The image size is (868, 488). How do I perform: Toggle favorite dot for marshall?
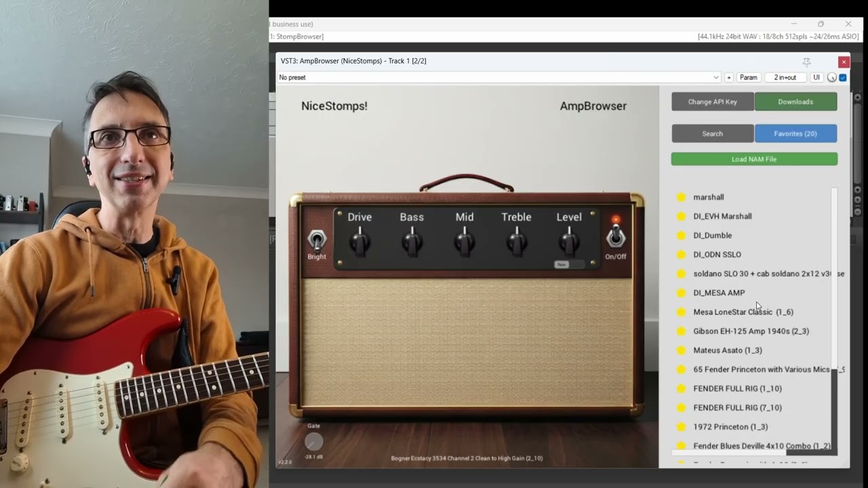(681, 197)
